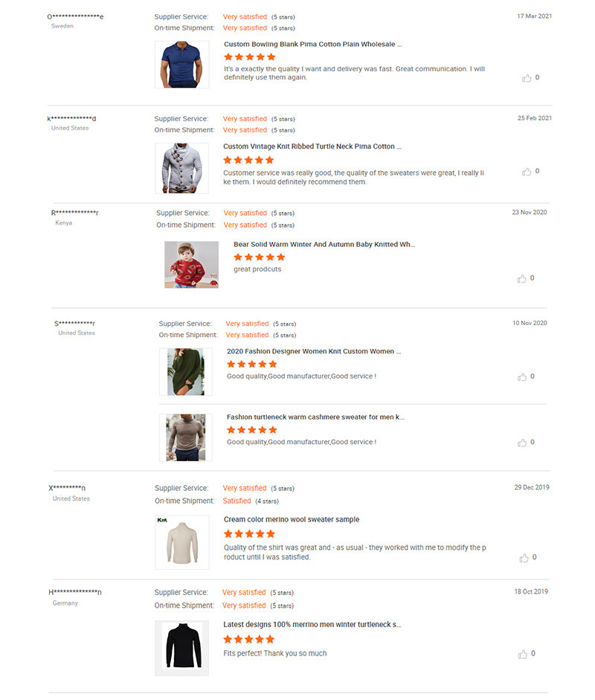Like the merrino men winter turtleneck review

coord(524,655)
